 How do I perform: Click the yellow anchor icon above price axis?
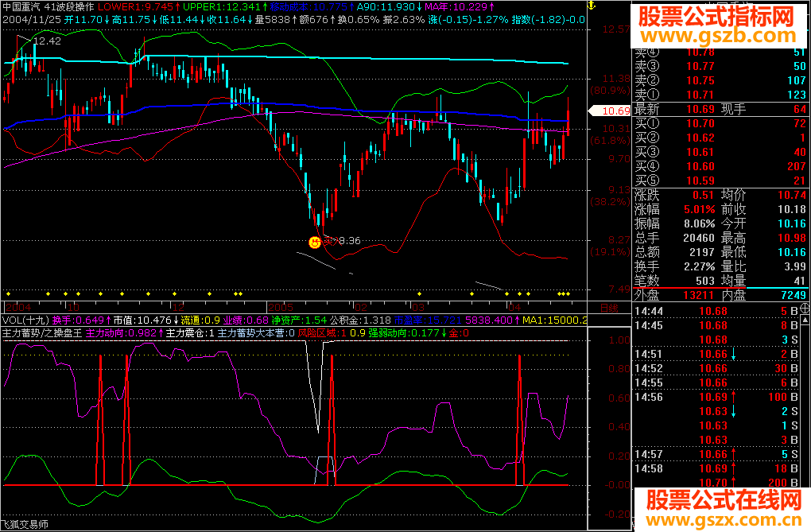pyautogui.click(x=592, y=6)
